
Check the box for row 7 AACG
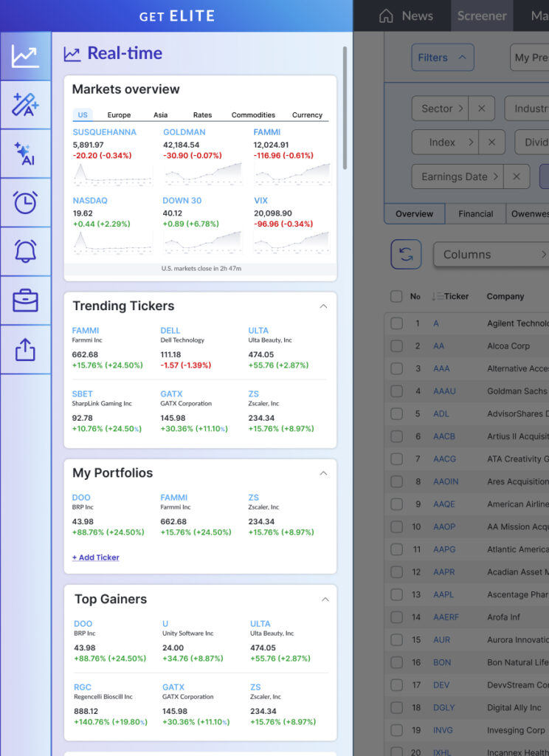(397, 458)
